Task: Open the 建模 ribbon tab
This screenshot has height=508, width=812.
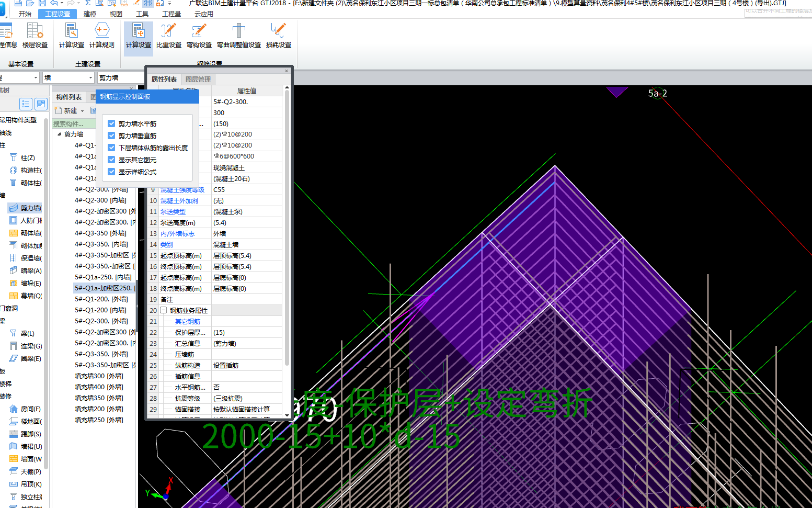Action: click(x=90, y=14)
